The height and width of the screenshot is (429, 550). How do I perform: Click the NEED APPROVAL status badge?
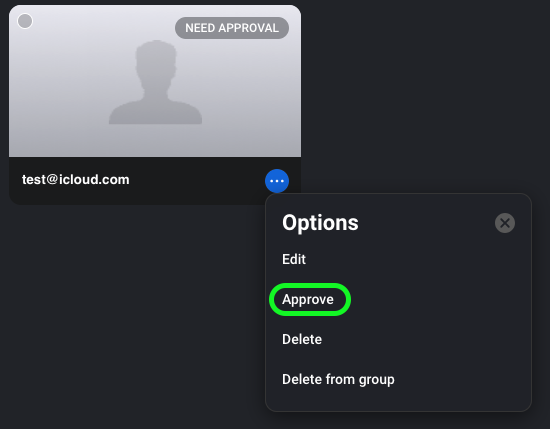click(232, 28)
